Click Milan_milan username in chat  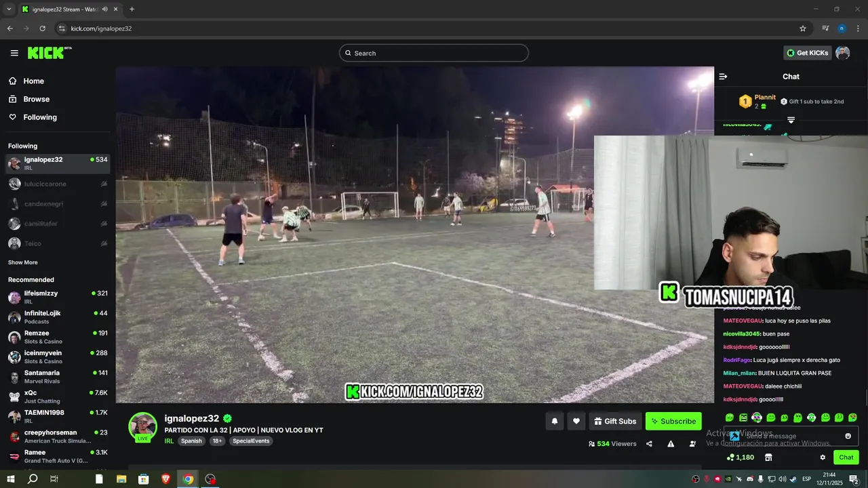(x=740, y=373)
